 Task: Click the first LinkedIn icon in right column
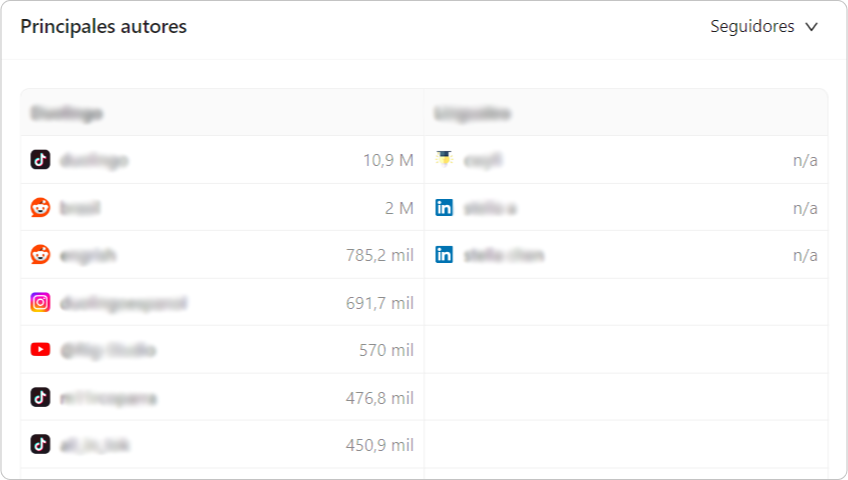444,208
